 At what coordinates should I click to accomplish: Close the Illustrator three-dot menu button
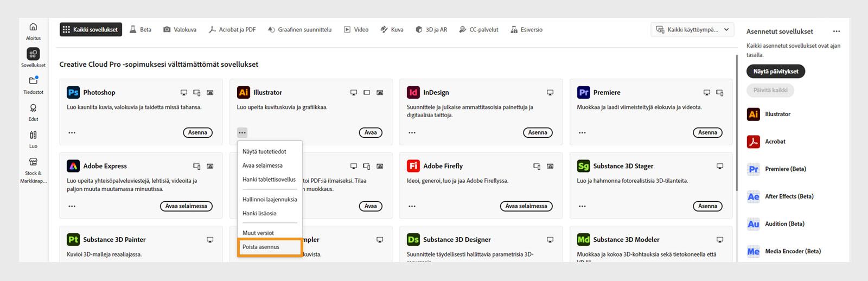[x=242, y=132]
